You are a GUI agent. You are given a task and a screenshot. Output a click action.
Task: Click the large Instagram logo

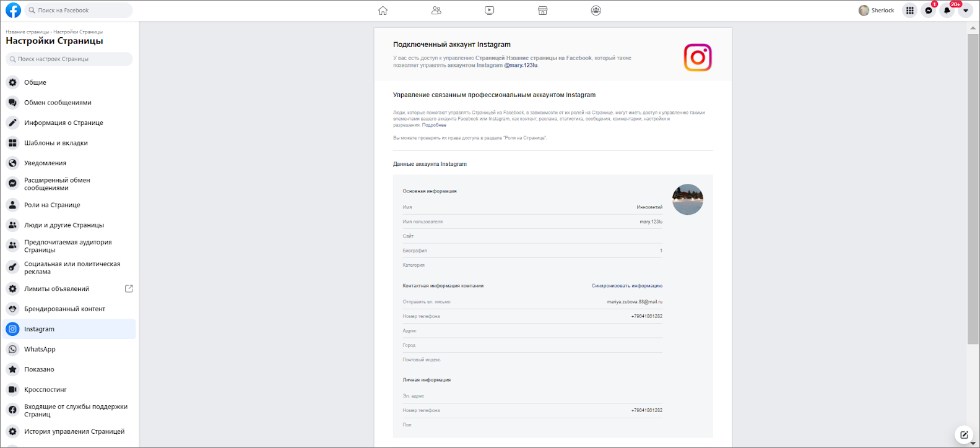698,58
